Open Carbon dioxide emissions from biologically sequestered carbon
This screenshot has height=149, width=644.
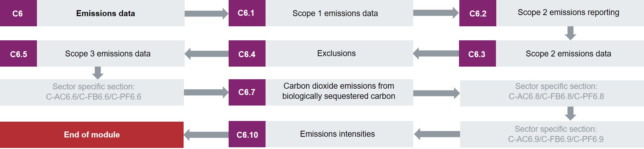[339, 92]
